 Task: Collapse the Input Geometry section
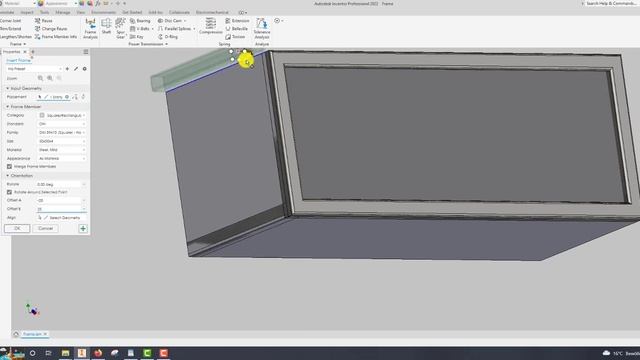[7, 89]
